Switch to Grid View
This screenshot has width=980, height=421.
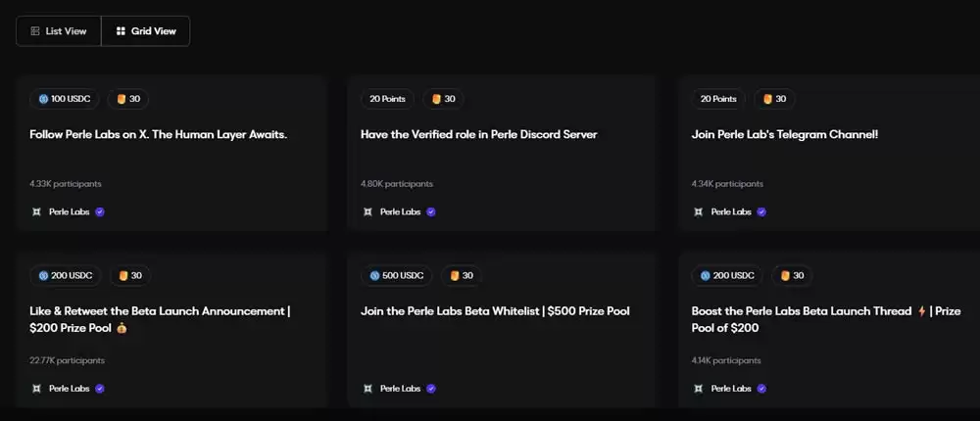pyautogui.click(x=146, y=31)
